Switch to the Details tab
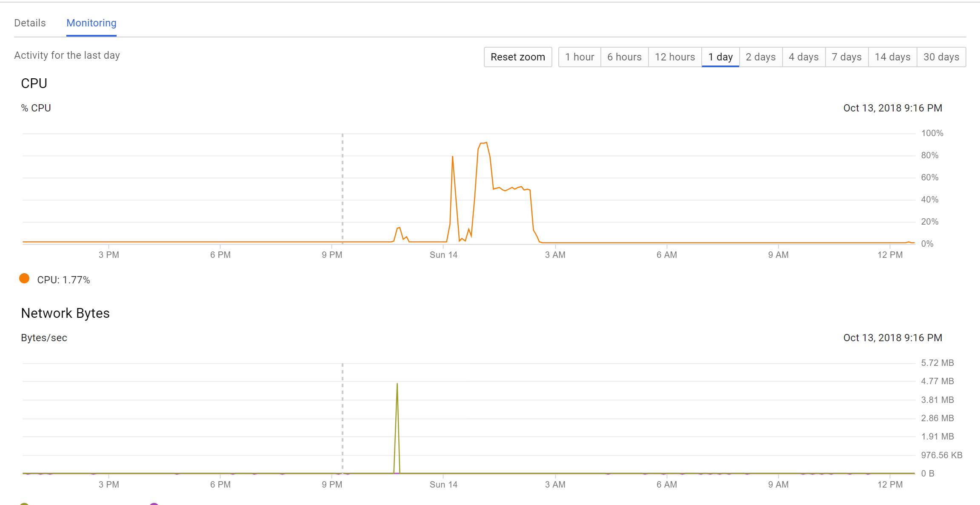 30,23
